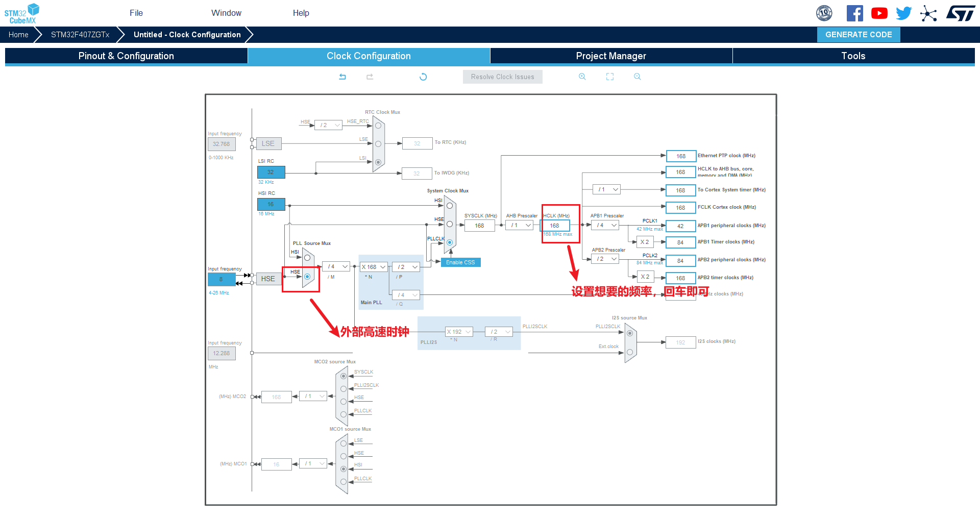Select HSE in PLL Source Mux
Viewport: 980px width, 519px height.
coord(307,277)
